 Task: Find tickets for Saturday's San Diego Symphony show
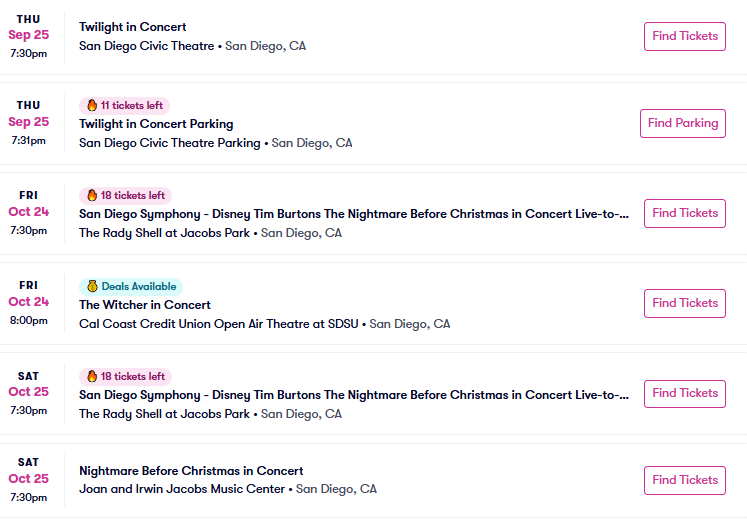coord(684,393)
